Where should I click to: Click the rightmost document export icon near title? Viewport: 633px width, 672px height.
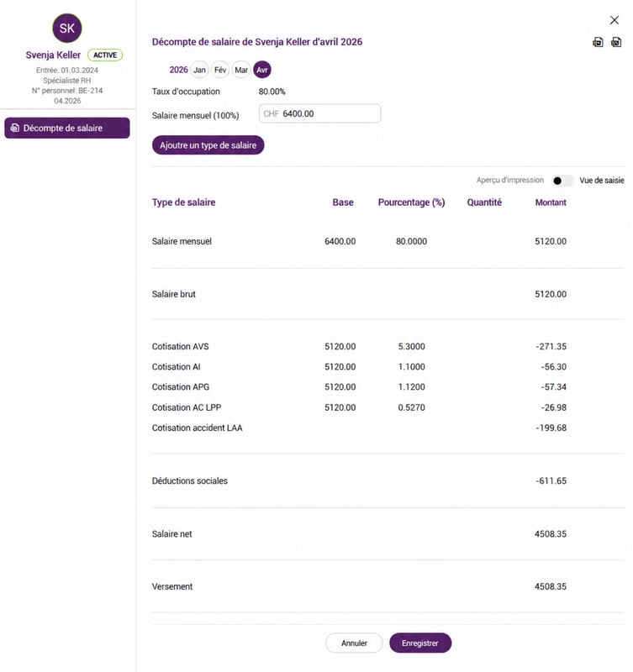(616, 42)
